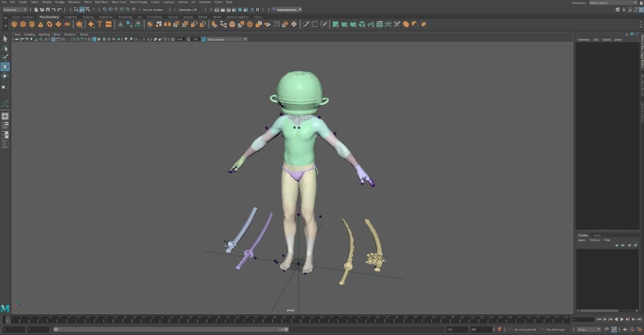The image size is (644, 335).
Task: Create 3D text with the Type shelf tool
Action: [x=100, y=24]
